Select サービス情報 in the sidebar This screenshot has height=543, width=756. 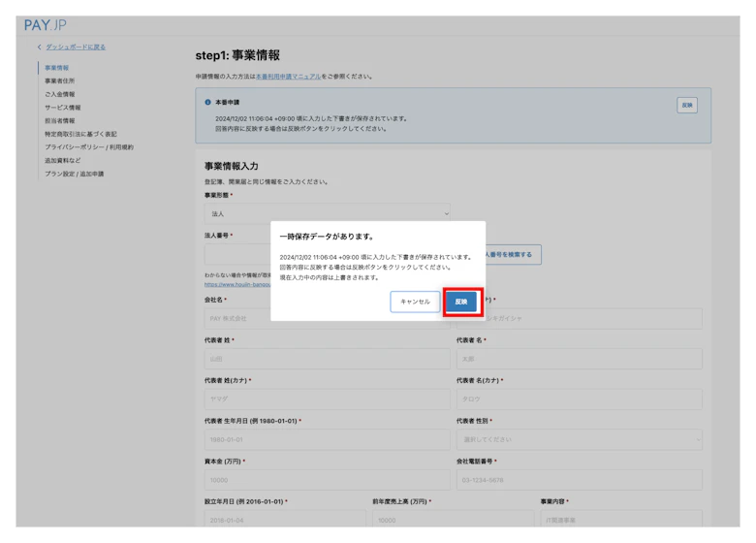(63, 108)
